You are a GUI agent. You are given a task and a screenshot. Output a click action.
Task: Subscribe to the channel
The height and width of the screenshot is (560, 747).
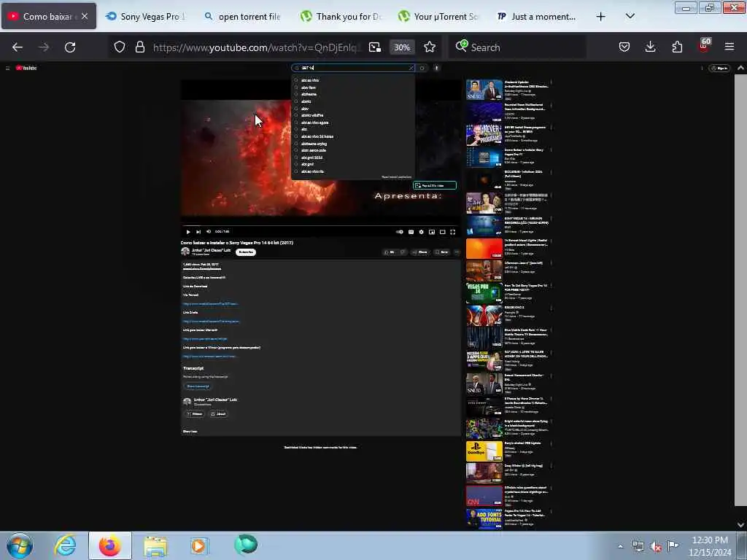(x=246, y=252)
